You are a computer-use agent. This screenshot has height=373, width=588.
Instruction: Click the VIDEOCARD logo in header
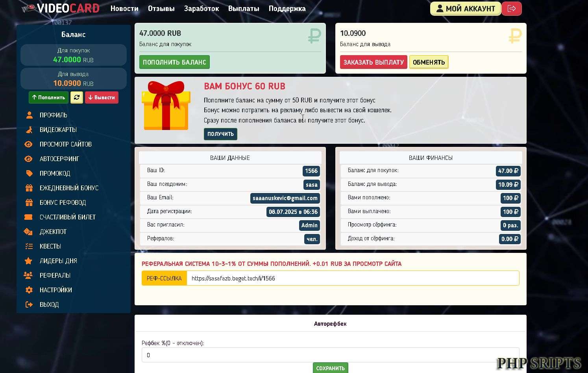click(x=61, y=8)
